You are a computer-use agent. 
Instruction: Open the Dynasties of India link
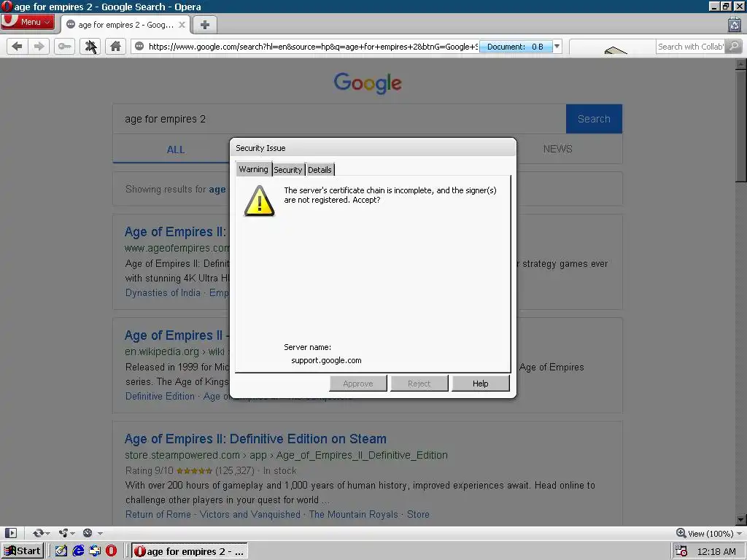163,292
